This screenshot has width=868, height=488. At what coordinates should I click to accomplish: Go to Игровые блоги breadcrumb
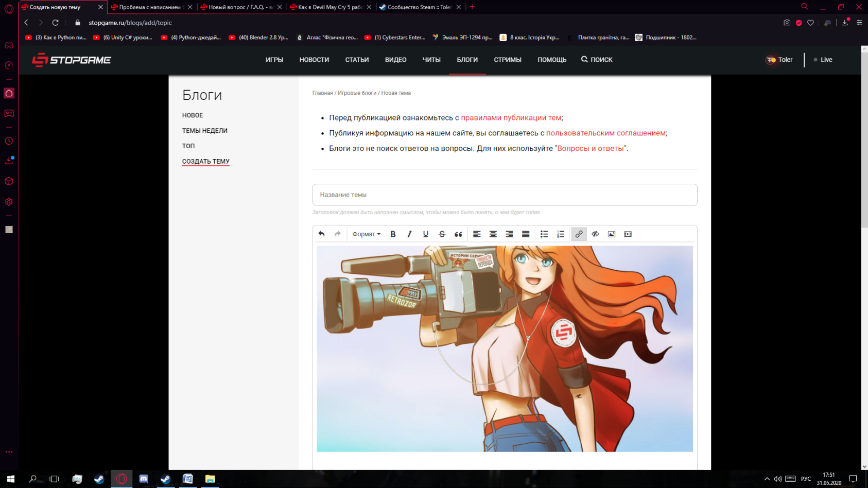357,93
